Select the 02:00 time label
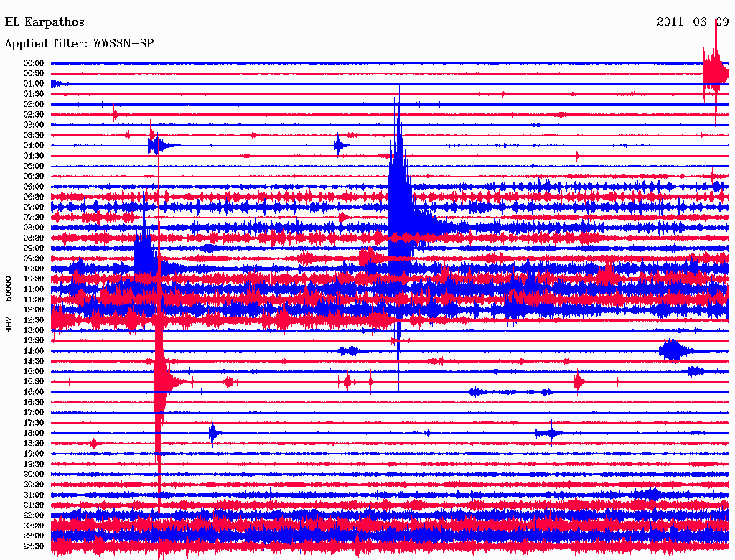 pyautogui.click(x=33, y=104)
